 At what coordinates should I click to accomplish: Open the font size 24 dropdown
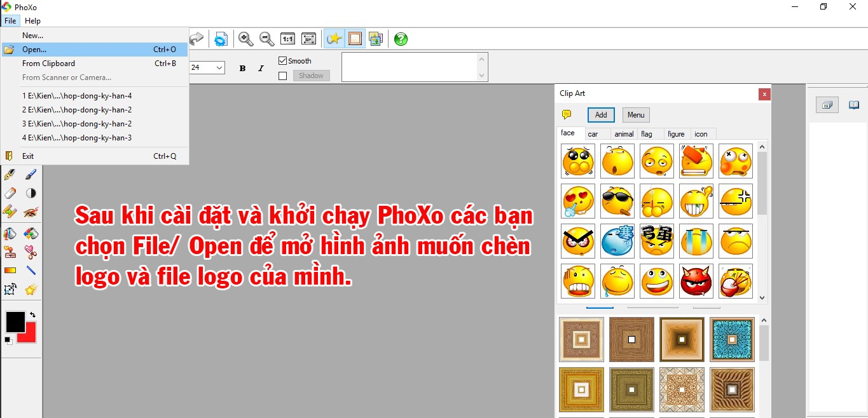pos(219,67)
